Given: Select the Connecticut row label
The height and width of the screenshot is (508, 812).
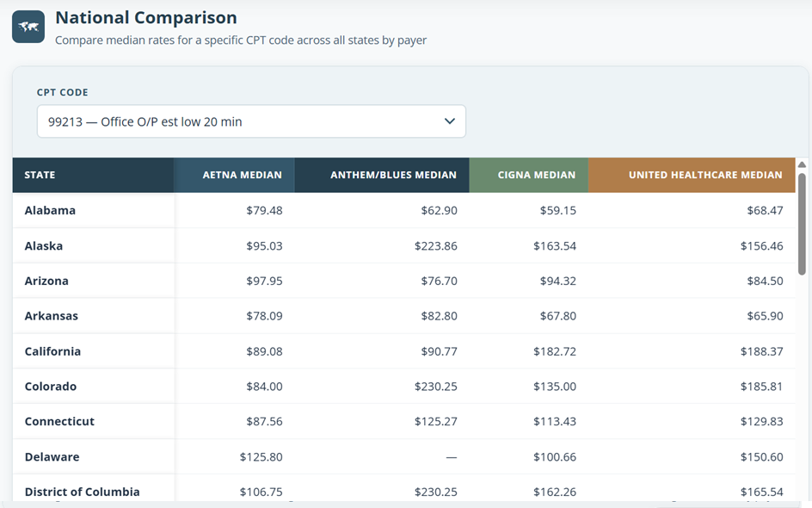Looking at the screenshot, I should 59,421.
